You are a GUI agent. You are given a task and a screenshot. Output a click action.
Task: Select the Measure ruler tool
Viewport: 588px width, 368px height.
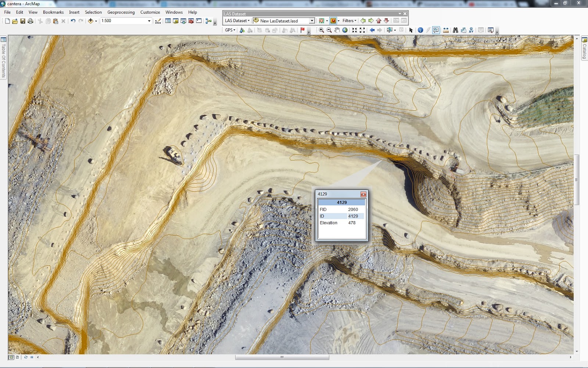point(446,30)
